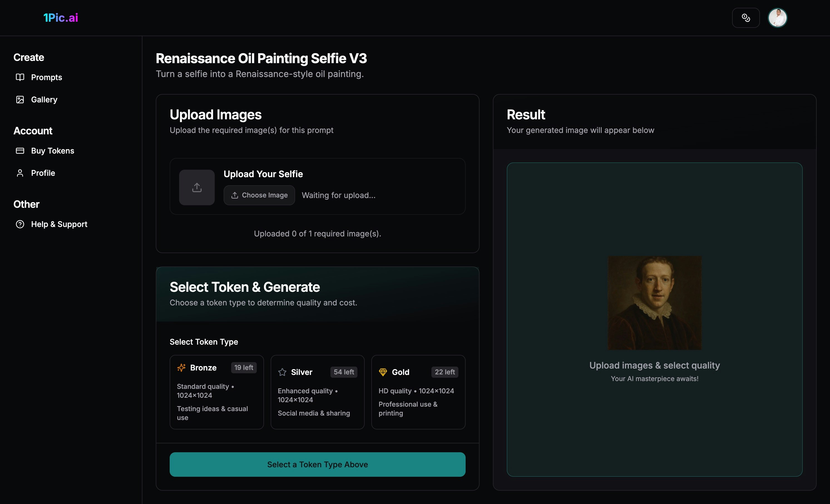Open the user avatar in top bar
Image resolution: width=830 pixels, height=504 pixels.
777,18
